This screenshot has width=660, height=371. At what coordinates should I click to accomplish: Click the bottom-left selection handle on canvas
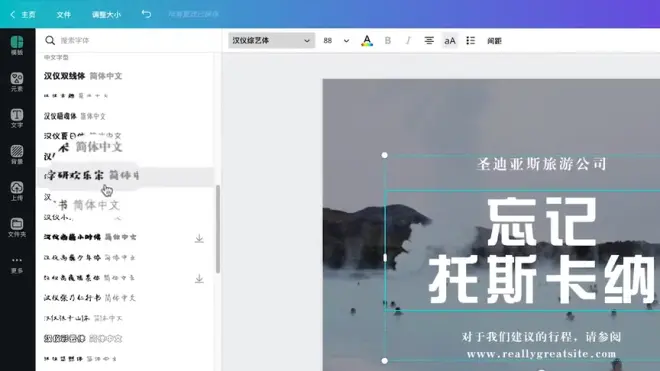(384, 360)
